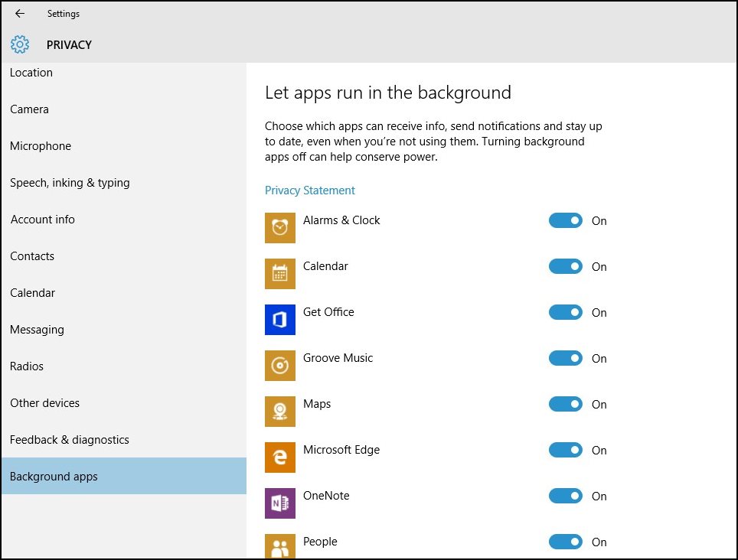The image size is (738, 560).
Task: Click the Groove Music app icon
Action: (280, 366)
